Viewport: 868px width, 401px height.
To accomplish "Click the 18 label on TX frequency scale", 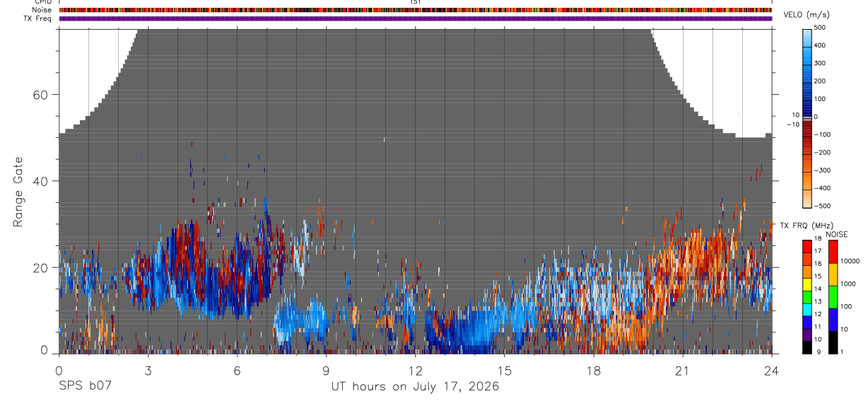I will [x=818, y=239].
